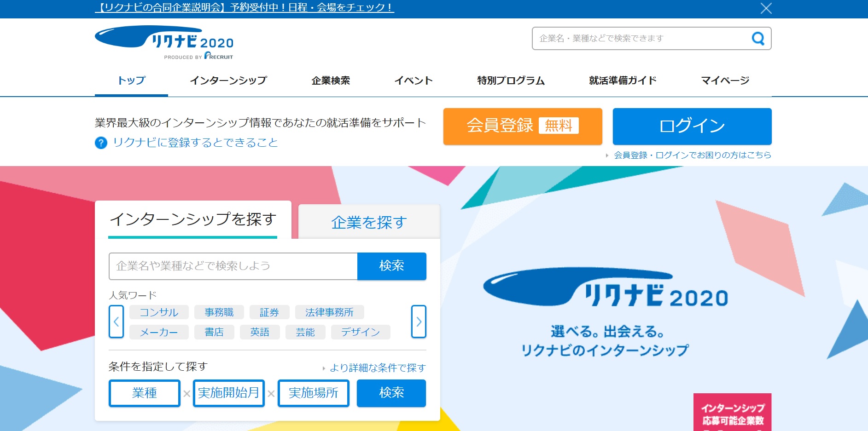The width and height of the screenshot is (868, 431).
Task: Open the 実施開始月 condition selector
Action: [229, 393]
